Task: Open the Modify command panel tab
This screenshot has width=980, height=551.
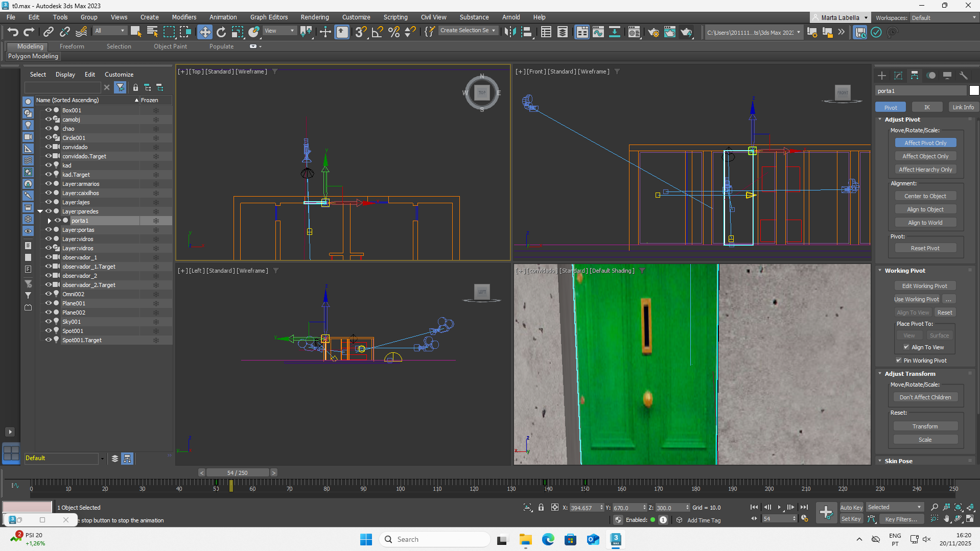Action: [x=898, y=76]
